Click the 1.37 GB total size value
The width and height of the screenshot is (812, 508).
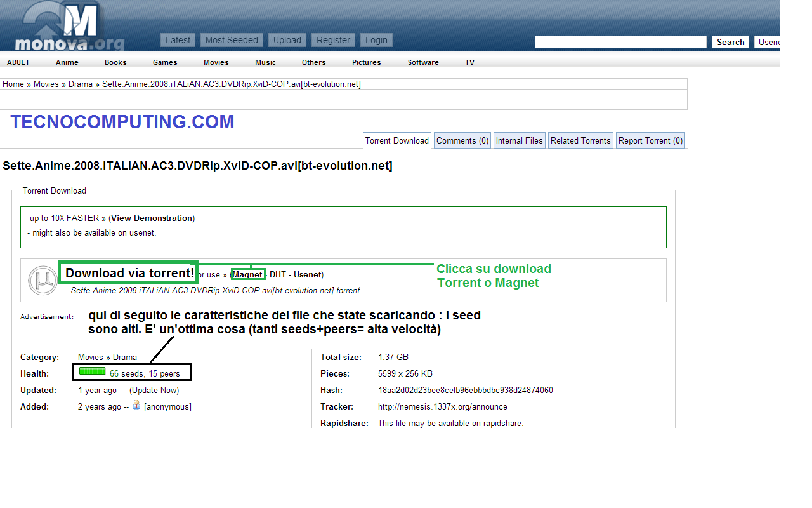point(393,357)
